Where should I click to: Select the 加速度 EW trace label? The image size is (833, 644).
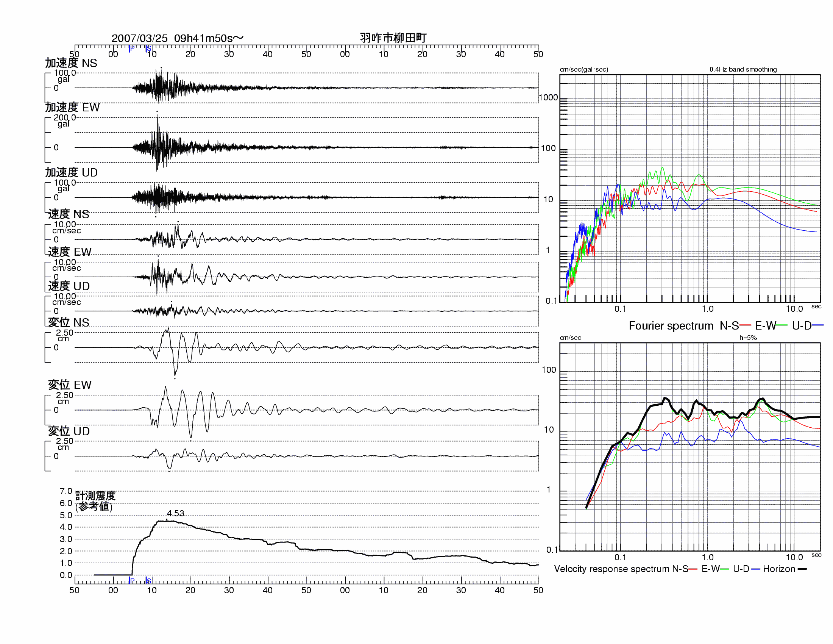(x=72, y=107)
